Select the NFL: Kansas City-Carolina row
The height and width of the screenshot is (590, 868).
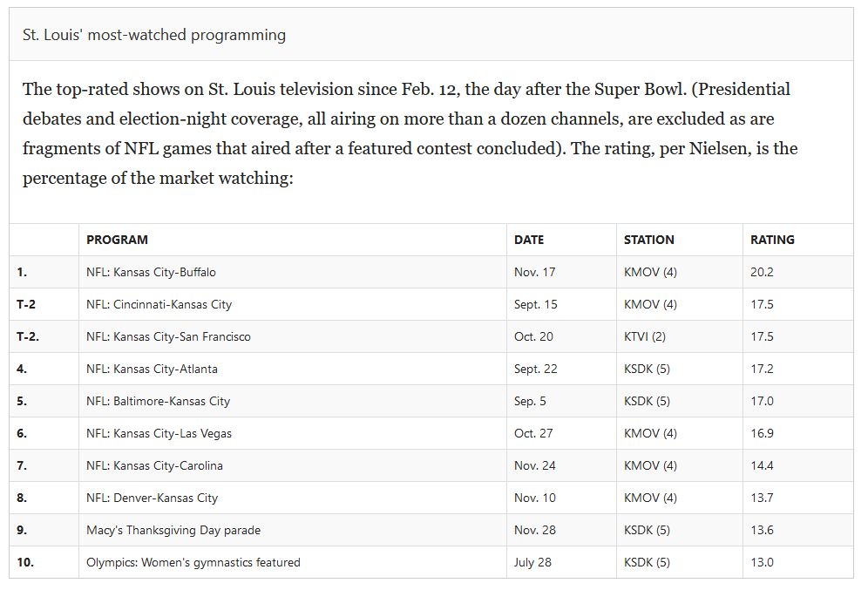pyautogui.click(x=431, y=465)
